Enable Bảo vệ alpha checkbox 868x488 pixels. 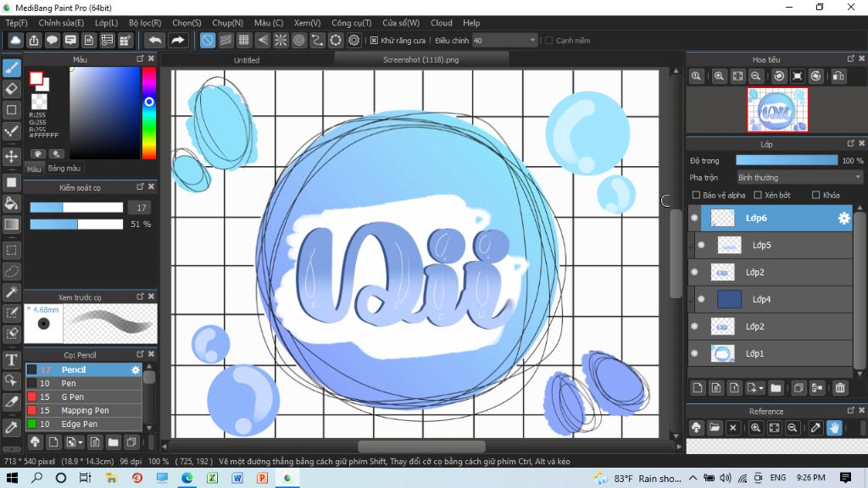(x=697, y=195)
